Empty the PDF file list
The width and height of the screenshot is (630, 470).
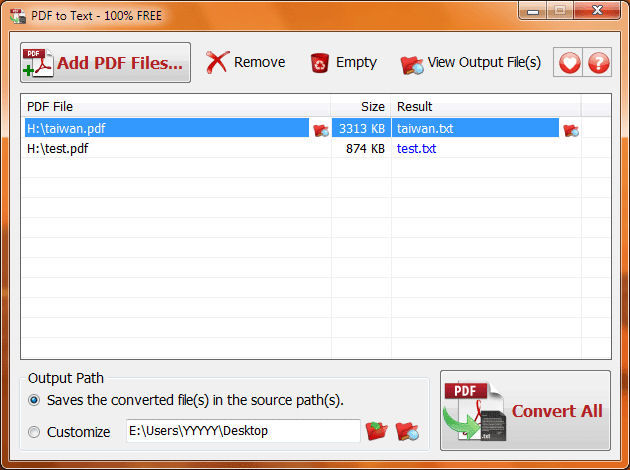tap(344, 63)
